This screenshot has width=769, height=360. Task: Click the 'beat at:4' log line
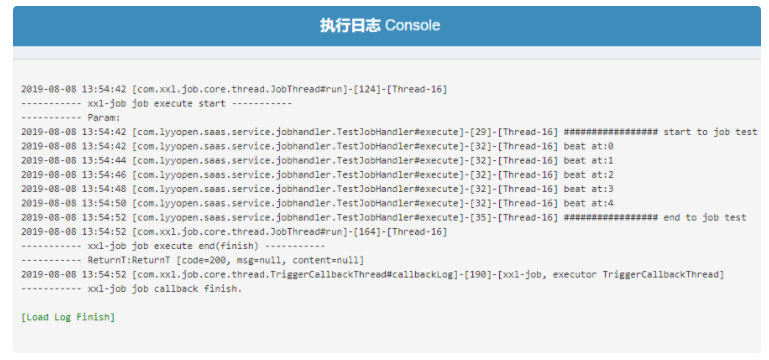point(317,203)
